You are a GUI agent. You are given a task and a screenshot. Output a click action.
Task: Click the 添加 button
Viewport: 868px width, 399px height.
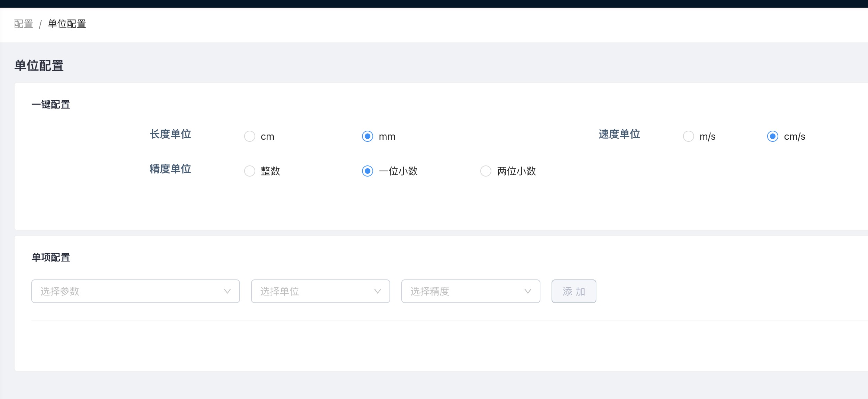574,291
